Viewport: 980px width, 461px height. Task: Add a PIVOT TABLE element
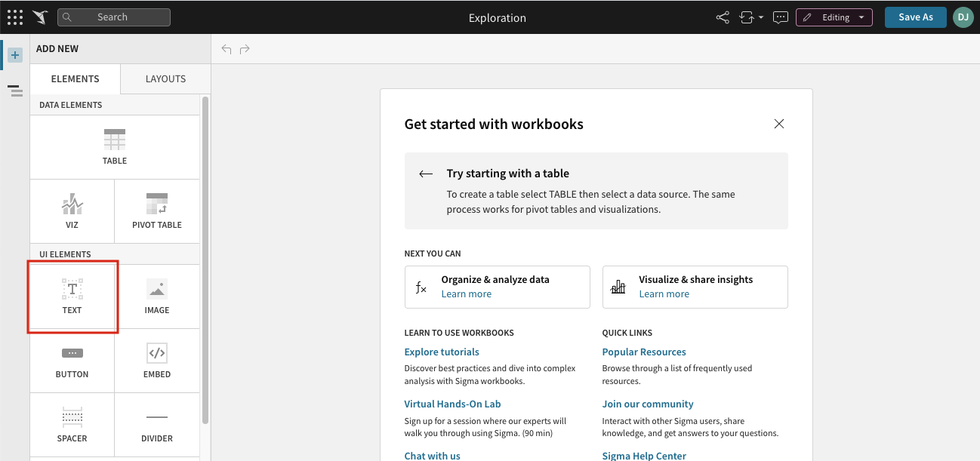(157, 211)
